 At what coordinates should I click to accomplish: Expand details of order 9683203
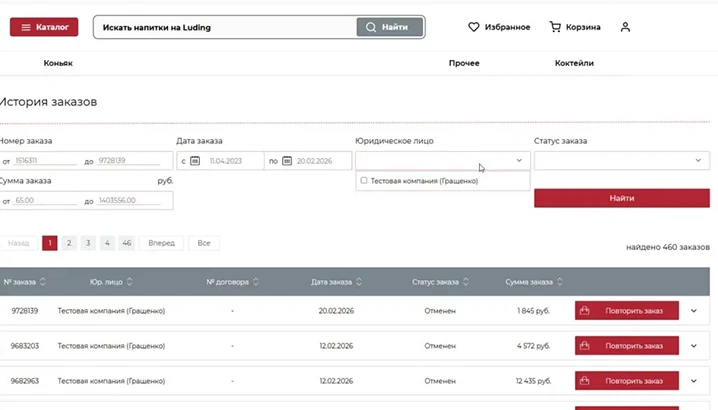pyautogui.click(x=694, y=346)
